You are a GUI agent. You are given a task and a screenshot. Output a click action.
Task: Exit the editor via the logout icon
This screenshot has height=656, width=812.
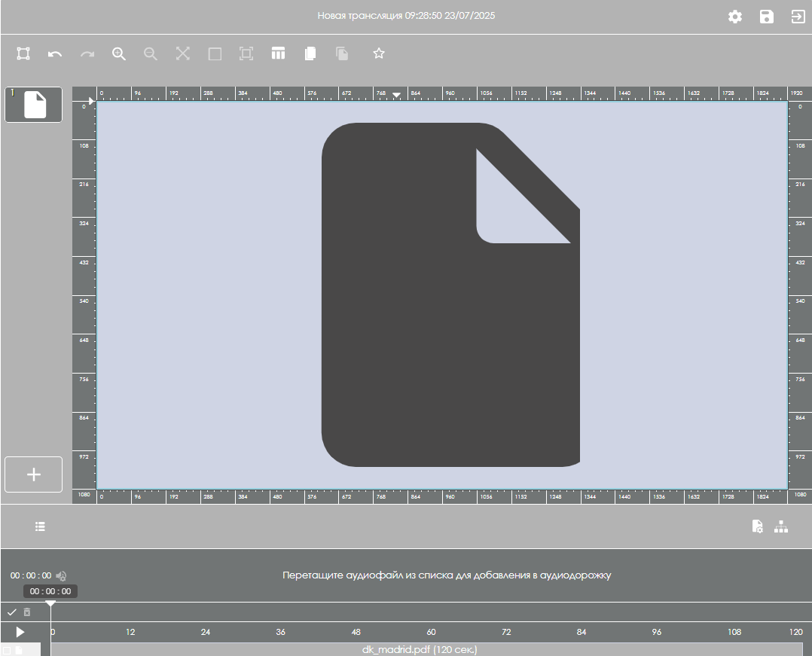[797, 17]
